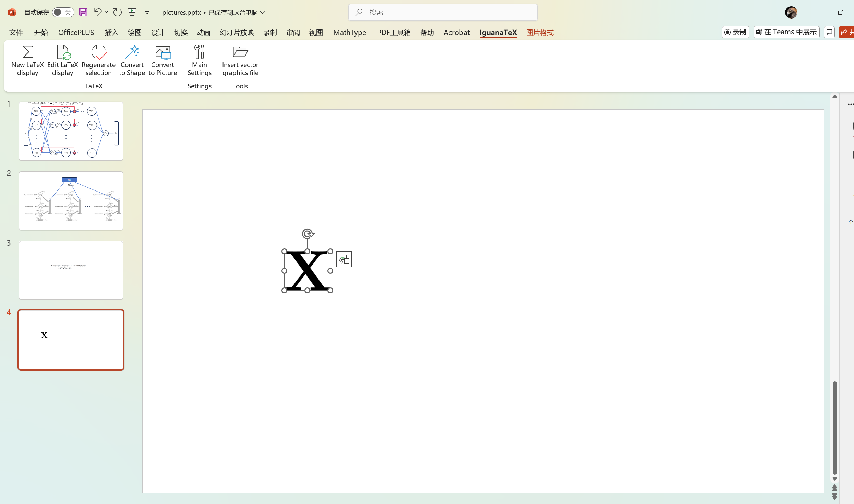Click Regenerate selection icon
The width and height of the screenshot is (854, 504).
click(98, 52)
